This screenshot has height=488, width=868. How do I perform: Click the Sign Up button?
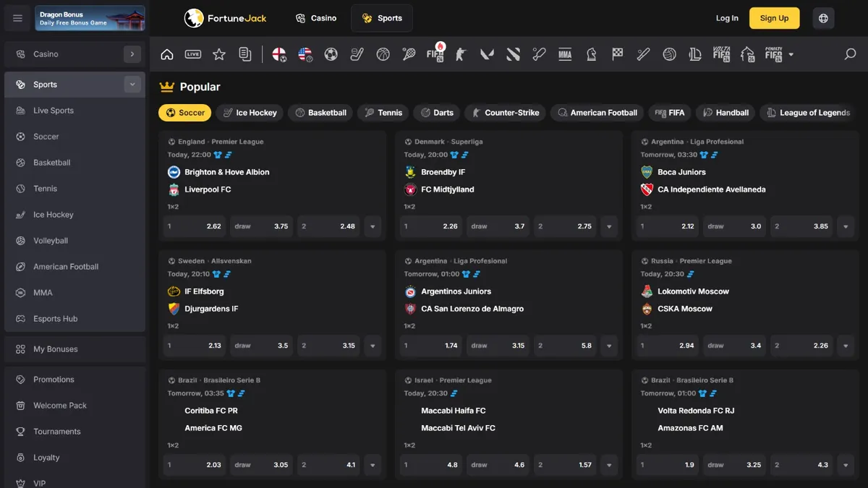774,18
